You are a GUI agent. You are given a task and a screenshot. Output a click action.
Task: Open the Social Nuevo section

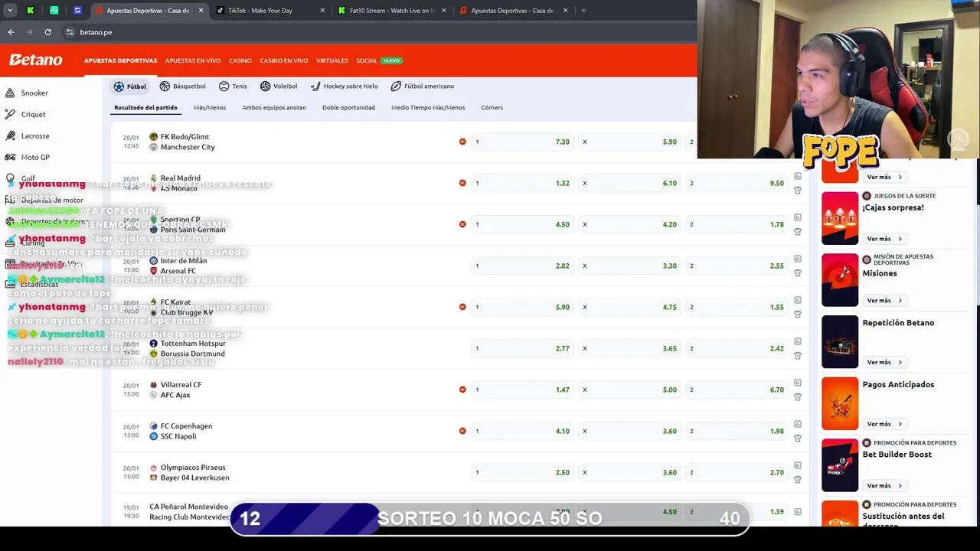(x=379, y=60)
